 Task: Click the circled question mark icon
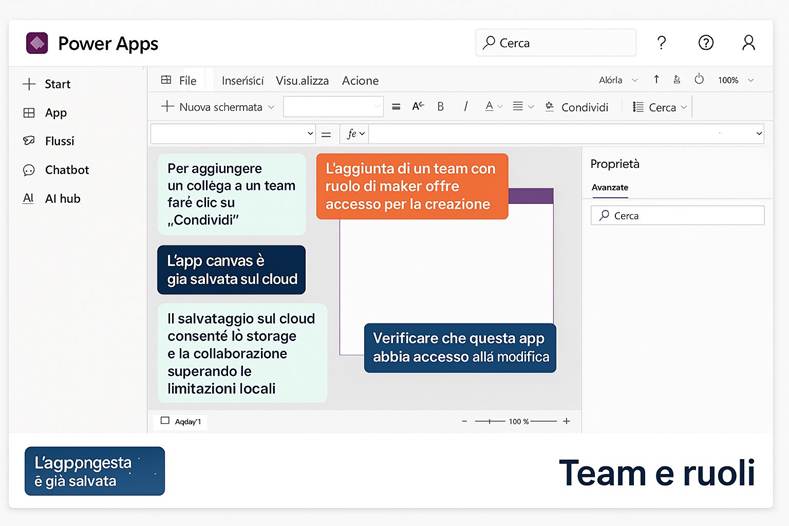(705, 43)
